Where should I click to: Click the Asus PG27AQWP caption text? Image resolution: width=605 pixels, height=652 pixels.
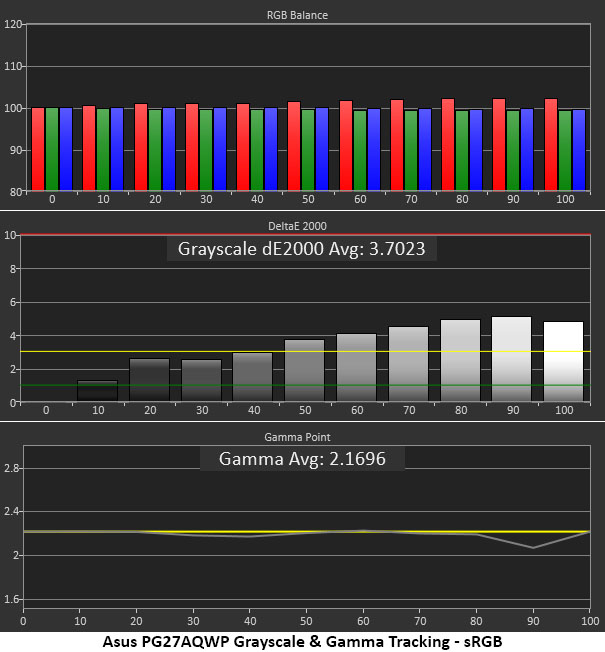click(302, 641)
